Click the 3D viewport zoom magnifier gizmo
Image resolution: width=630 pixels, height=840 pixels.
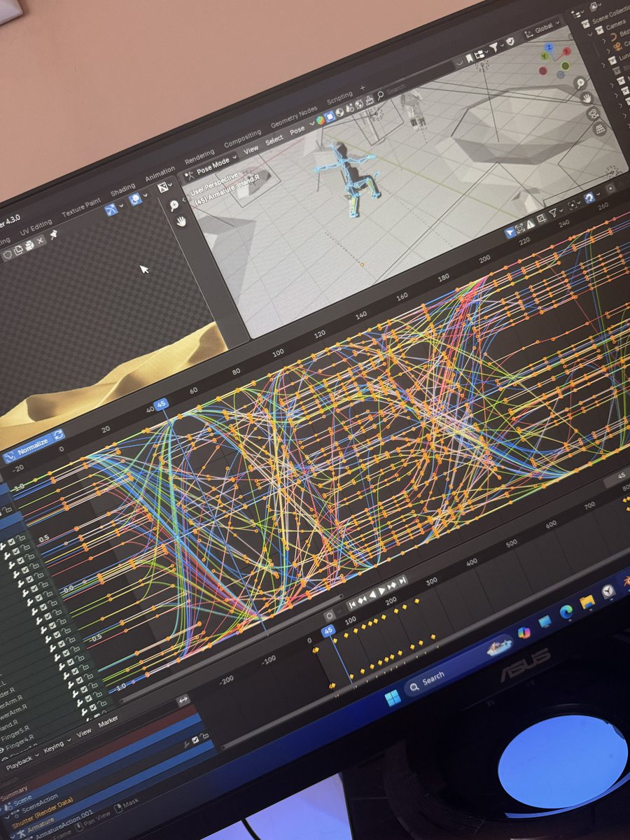pyautogui.click(x=581, y=83)
